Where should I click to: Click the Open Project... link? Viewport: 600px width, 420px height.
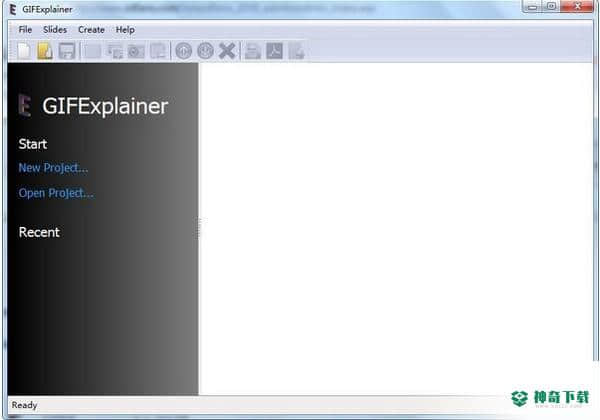point(56,193)
